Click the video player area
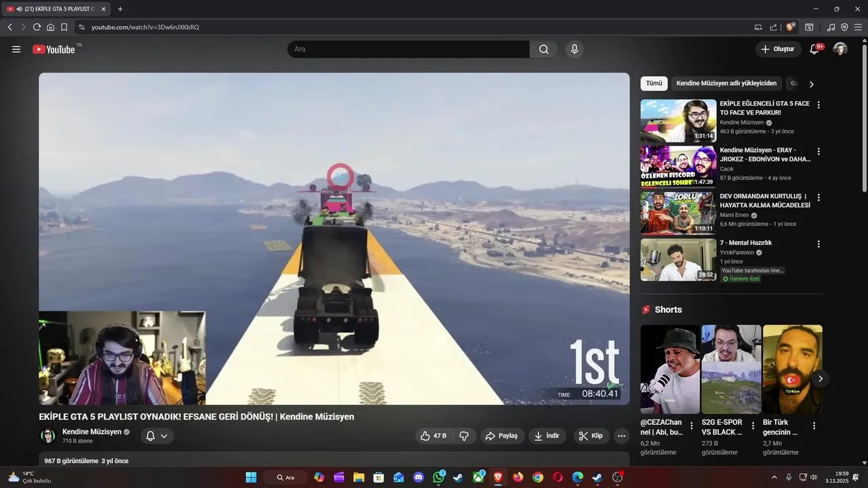The height and width of the screenshot is (488, 868). click(334, 239)
